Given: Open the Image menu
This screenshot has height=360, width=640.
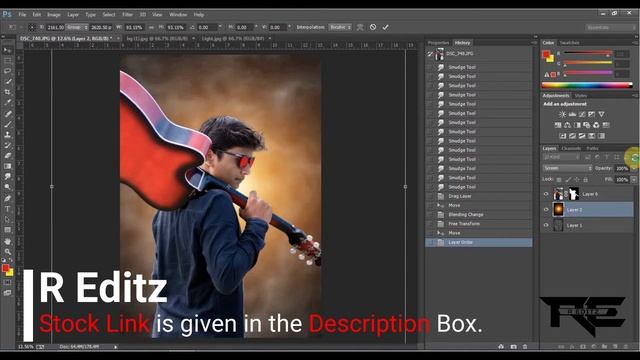Looking at the screenshot, I should tap(54, 15).
